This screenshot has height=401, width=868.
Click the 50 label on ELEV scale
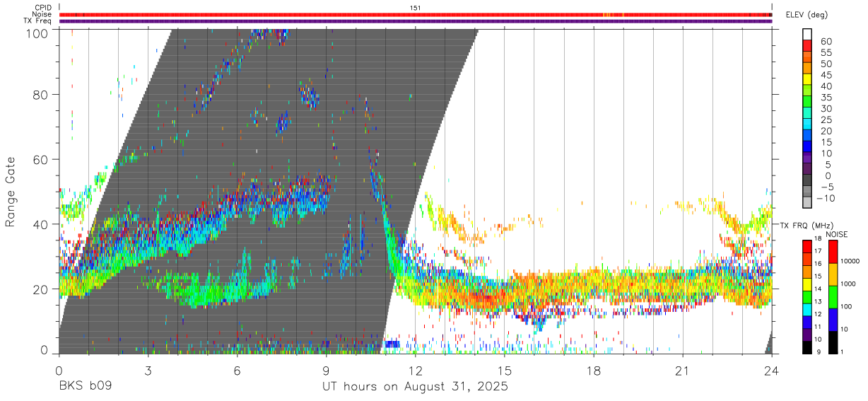pos(825,64)
